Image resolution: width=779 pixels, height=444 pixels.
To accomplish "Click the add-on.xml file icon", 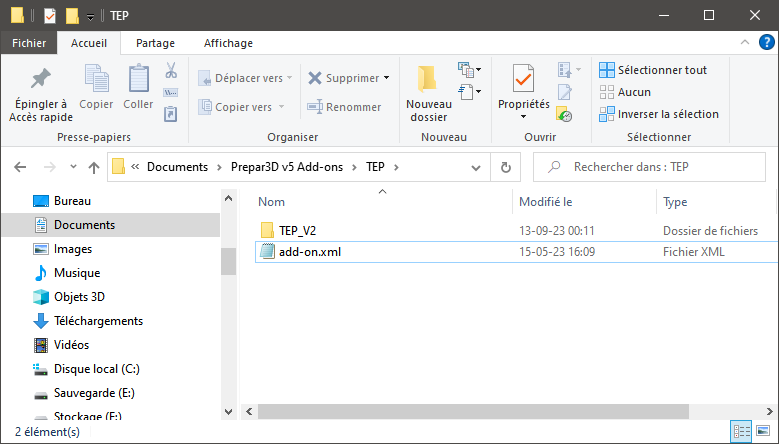I will pyautogui.click(x=267, y=252).
